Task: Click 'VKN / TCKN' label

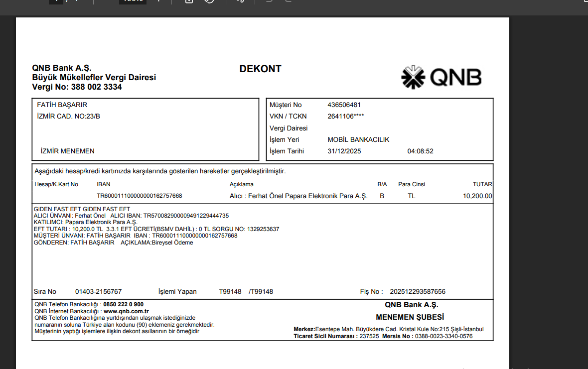Action: [288, 117]
